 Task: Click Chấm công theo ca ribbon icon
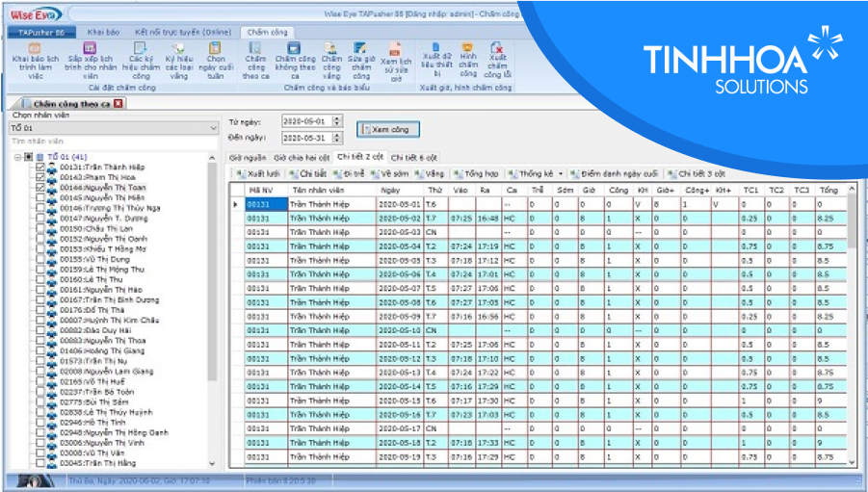tap(255, 61)
